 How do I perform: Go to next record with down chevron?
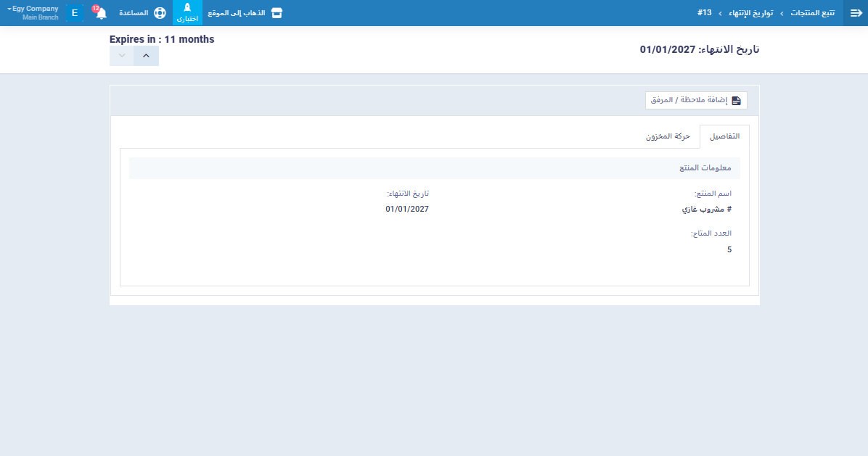tap(122, 56)
